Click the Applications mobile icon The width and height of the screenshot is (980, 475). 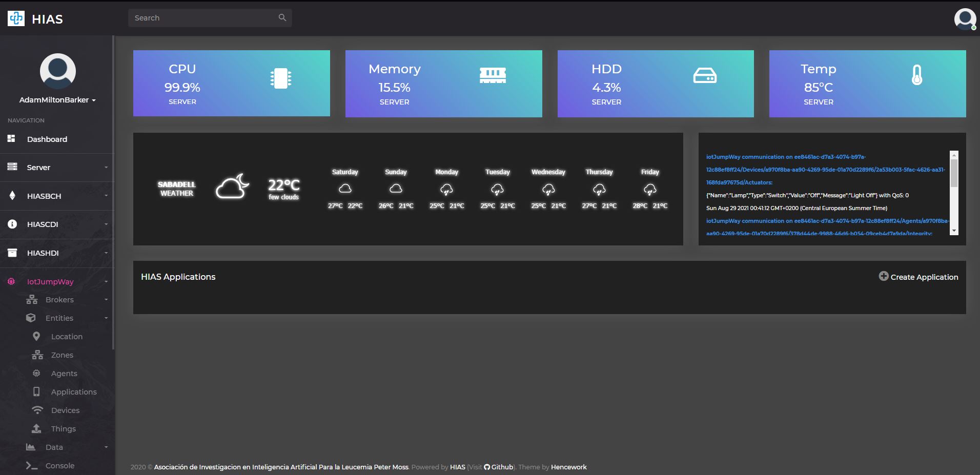36,391
